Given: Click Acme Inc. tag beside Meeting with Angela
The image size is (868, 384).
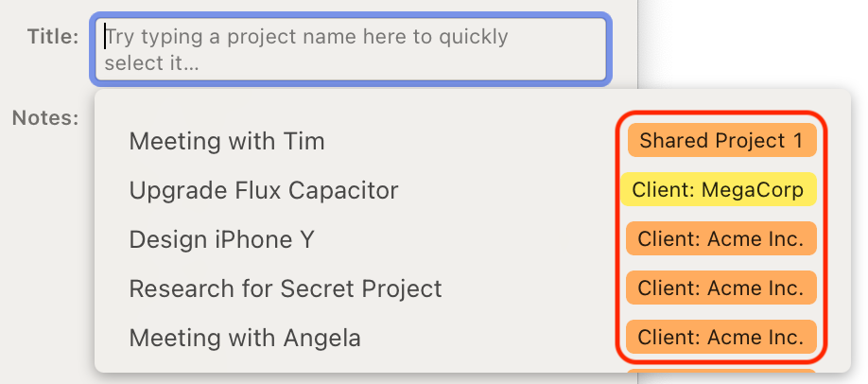Looking at the screenshot, I should [x=720, y=337].
